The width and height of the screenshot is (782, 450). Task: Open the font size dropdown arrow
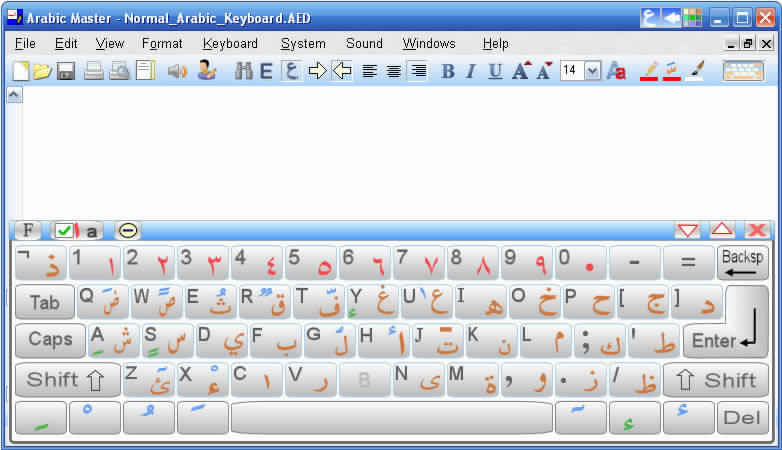[592, 71]
